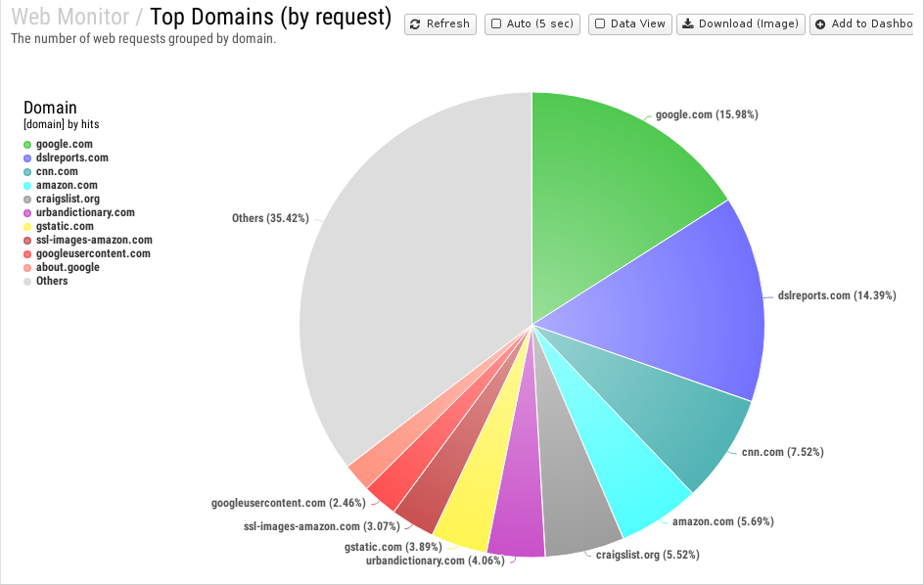Image resolution: width=924 pixels, height=585 pixels.
Task: Click the googleusercontent.com (2.46%) chart label
Action: point(288,503)
